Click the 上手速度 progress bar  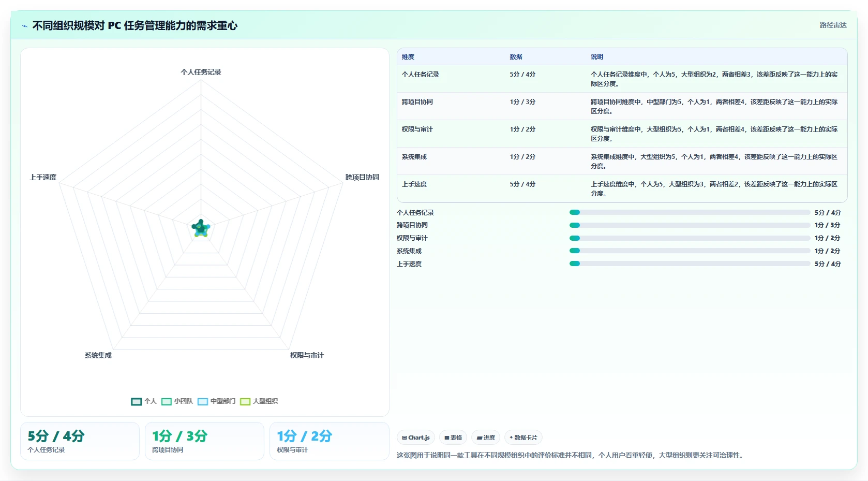point(690,264)
